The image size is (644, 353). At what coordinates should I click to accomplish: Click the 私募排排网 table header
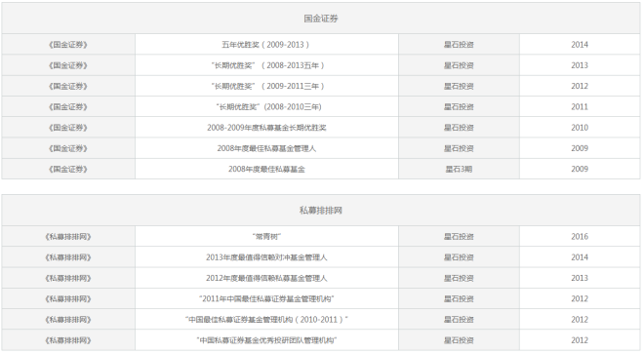[x=321, y=211]
